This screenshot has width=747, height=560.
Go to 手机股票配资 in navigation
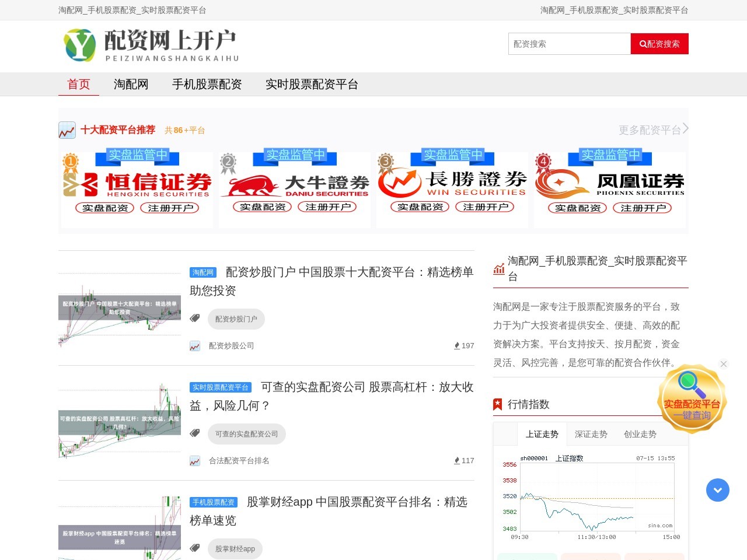[x=207, y=85]
